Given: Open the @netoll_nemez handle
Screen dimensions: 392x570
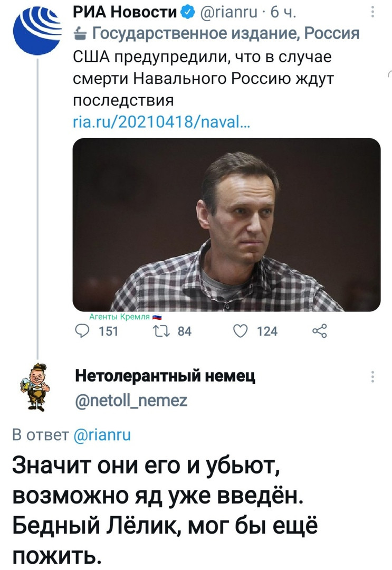Looking at the screenshot, I should [x=131, y=401].
